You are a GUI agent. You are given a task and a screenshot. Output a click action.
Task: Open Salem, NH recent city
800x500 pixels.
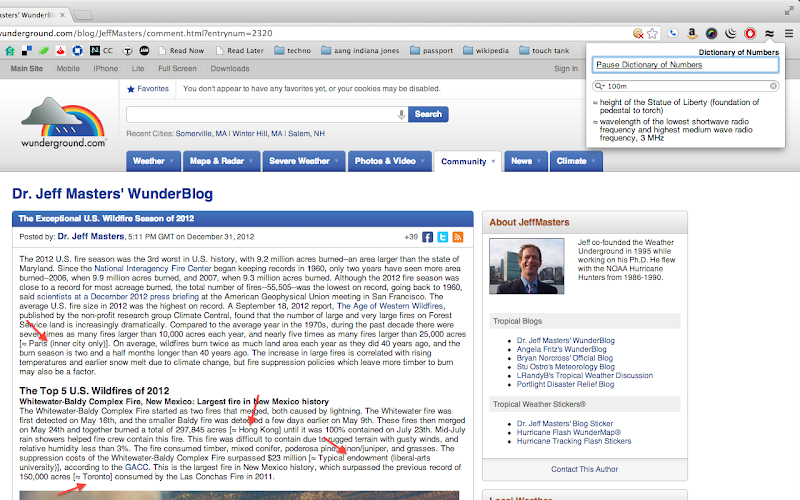(x=306, y=134)
